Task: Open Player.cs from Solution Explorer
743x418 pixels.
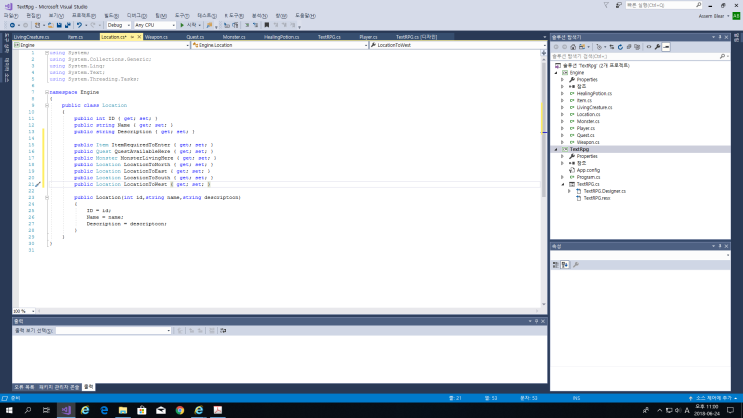Action: tap(586, 128)
